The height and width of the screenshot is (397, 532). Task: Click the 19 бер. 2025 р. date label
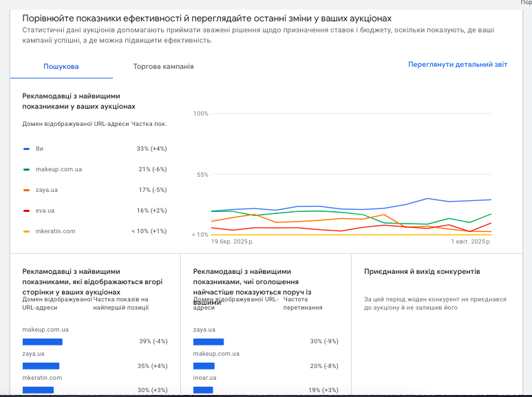(x=233, y=242)
